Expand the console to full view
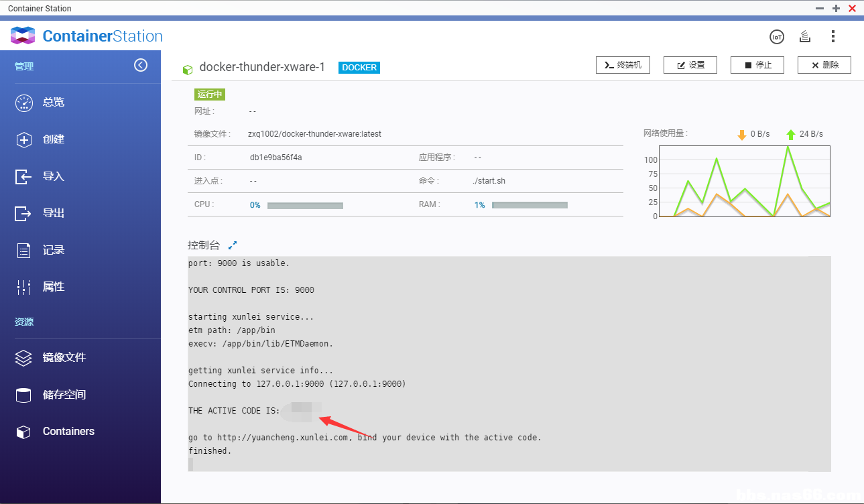Image resolution: width=864 pixels, height=504 pixels. tap(232, 245)
